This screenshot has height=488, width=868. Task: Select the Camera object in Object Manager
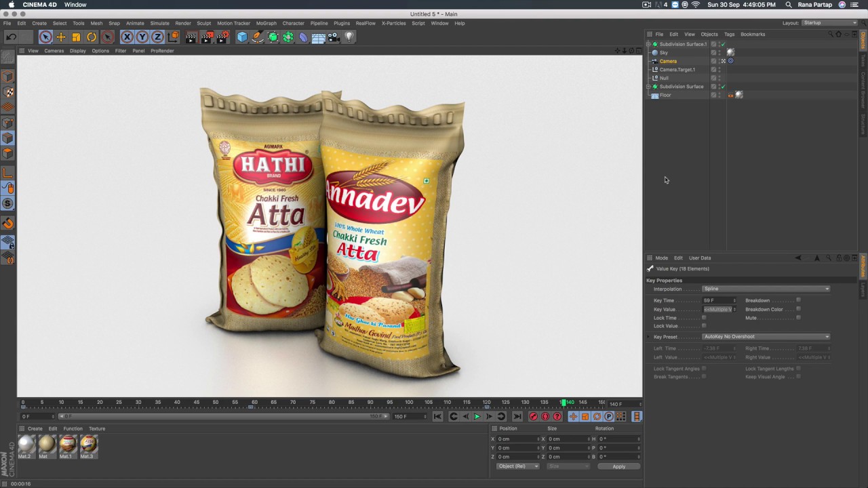[x=668, y=61]
